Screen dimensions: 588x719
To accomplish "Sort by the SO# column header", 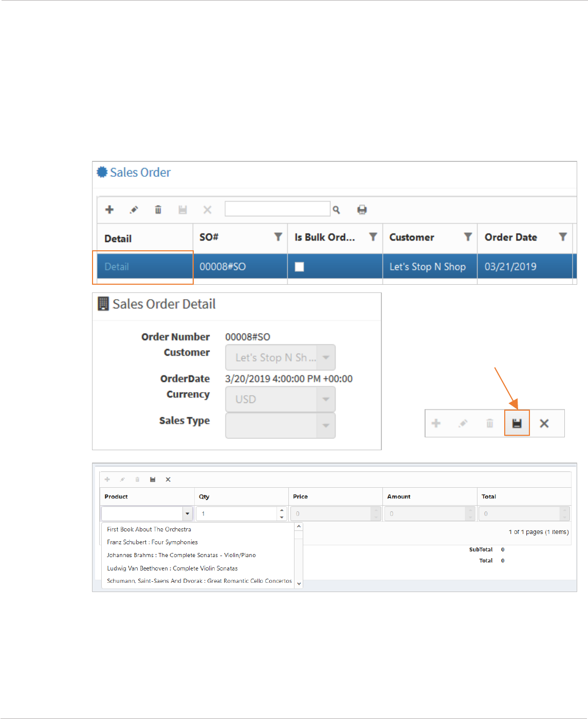I will point(209,237).
